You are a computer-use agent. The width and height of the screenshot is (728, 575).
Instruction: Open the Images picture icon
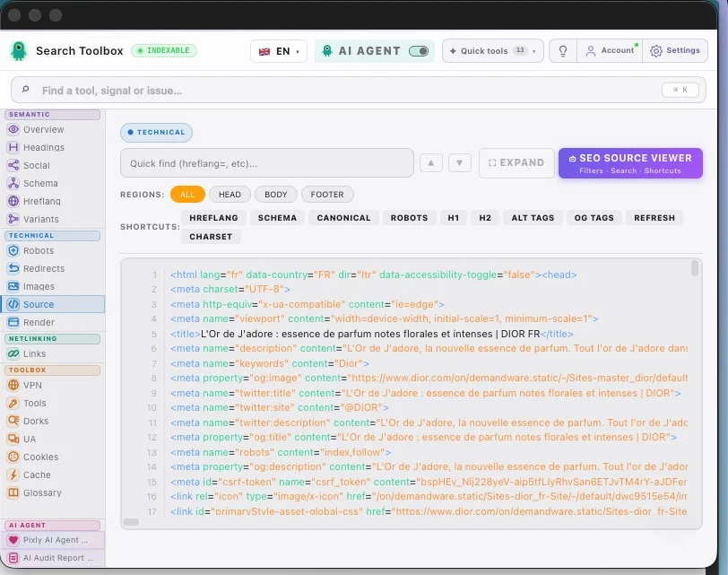pyautogui.click(x=13, y=286)
